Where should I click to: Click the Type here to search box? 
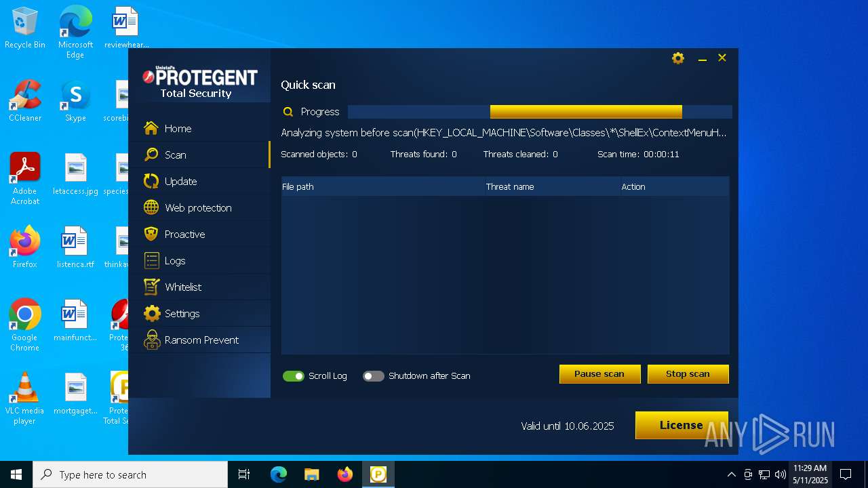[130, 474]
